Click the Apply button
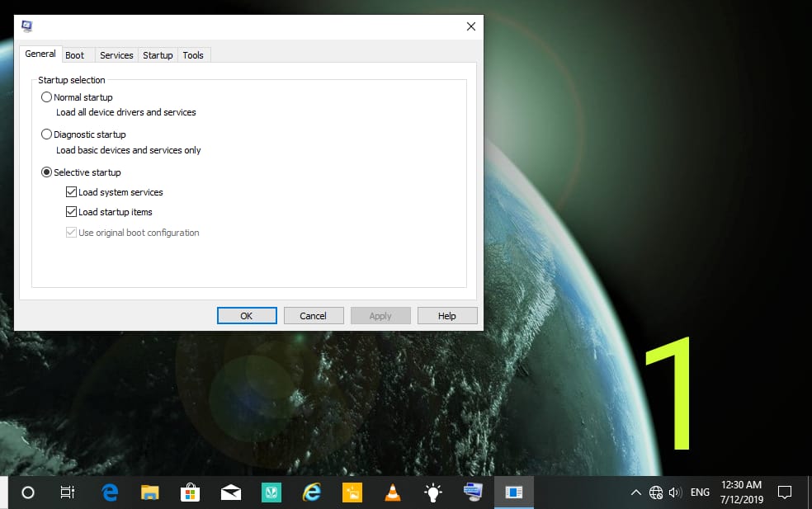 point(380,316)
